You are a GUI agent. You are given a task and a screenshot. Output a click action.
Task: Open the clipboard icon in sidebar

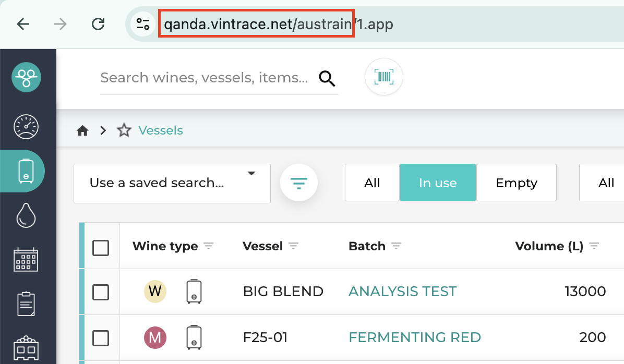(26, 304)
